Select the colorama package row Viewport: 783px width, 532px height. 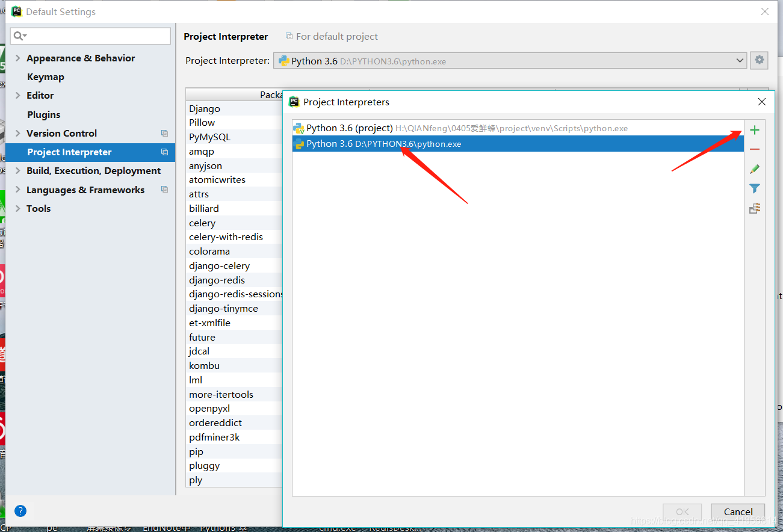(x=234, y=251)
